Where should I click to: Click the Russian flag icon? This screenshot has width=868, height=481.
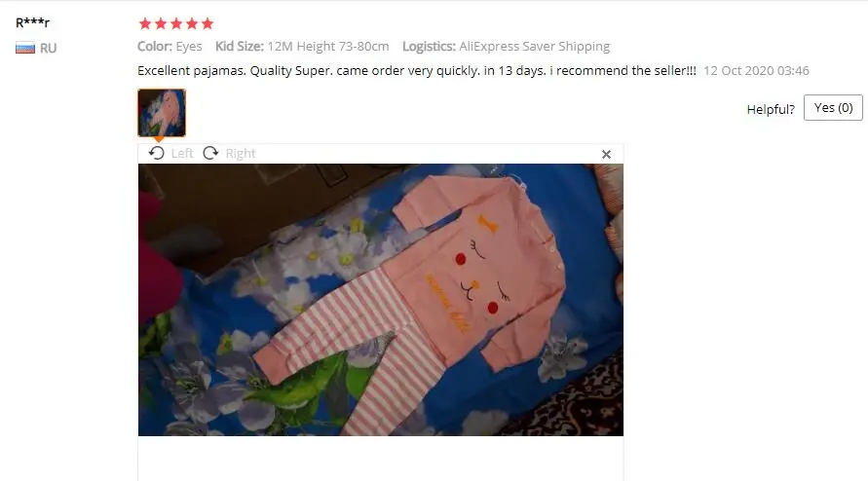(25, 48)
